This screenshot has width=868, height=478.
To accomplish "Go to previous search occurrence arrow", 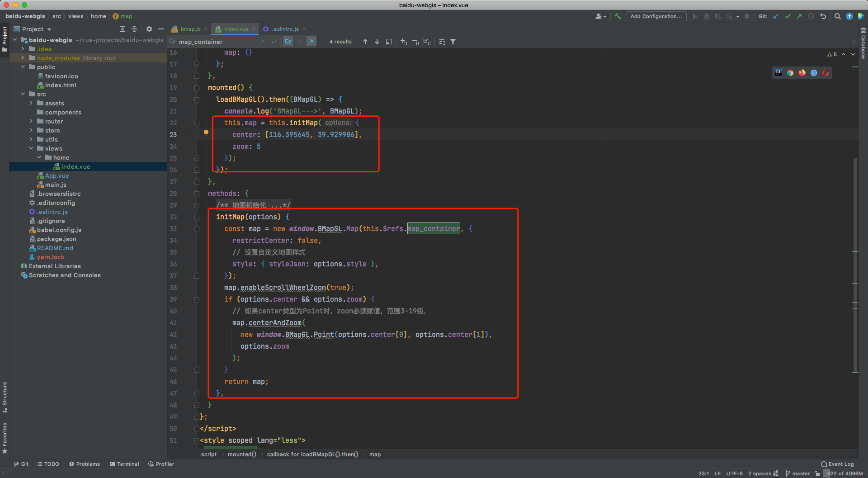I will click(x=365, y=42).
